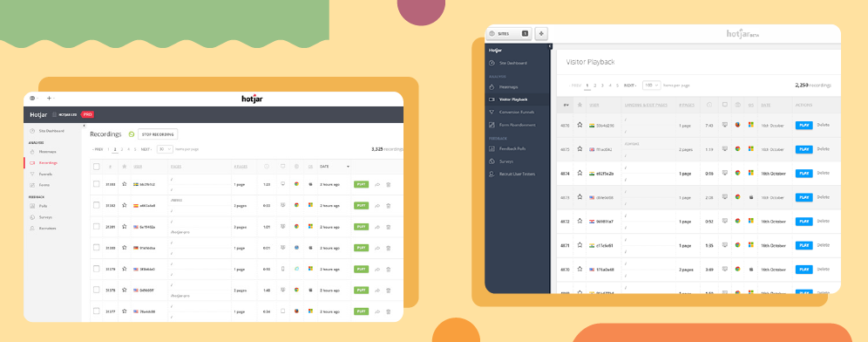Play recording 4873 with blue PLAY button
Image resolution: width=868 pixels, height=342 pixels.
point(804,197)
